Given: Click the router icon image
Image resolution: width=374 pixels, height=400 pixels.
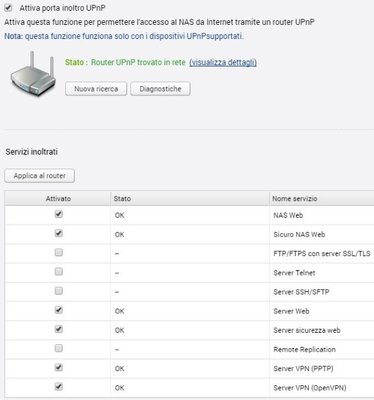Looking at the screenshot, I should tap(32, 74).
